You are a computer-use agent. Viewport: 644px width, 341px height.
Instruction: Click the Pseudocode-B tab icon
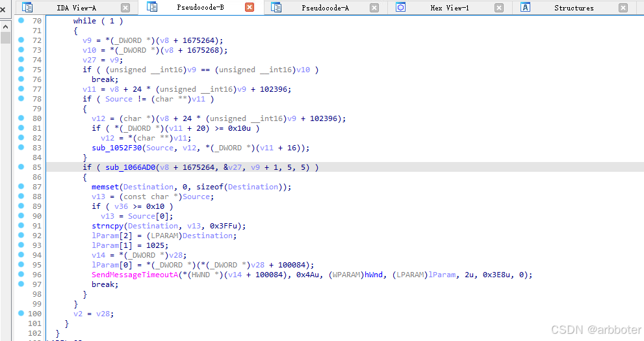coord(152,7)
